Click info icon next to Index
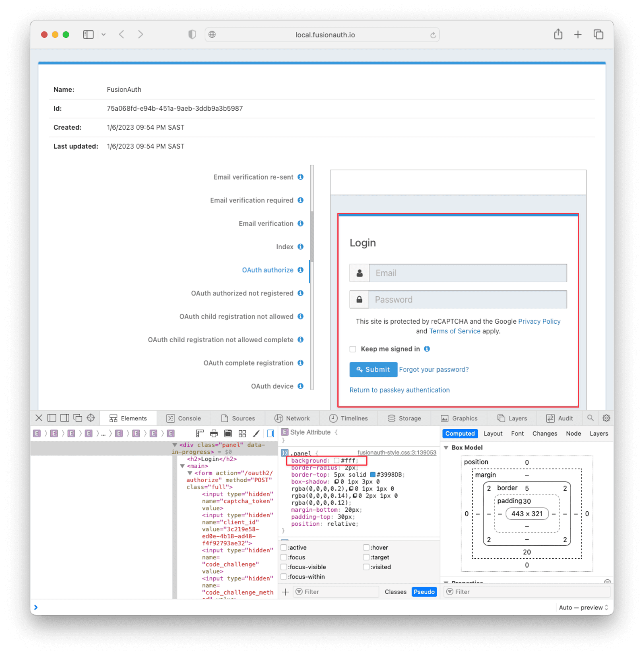This screenshot has height=655, width=644. coord(301,246)
